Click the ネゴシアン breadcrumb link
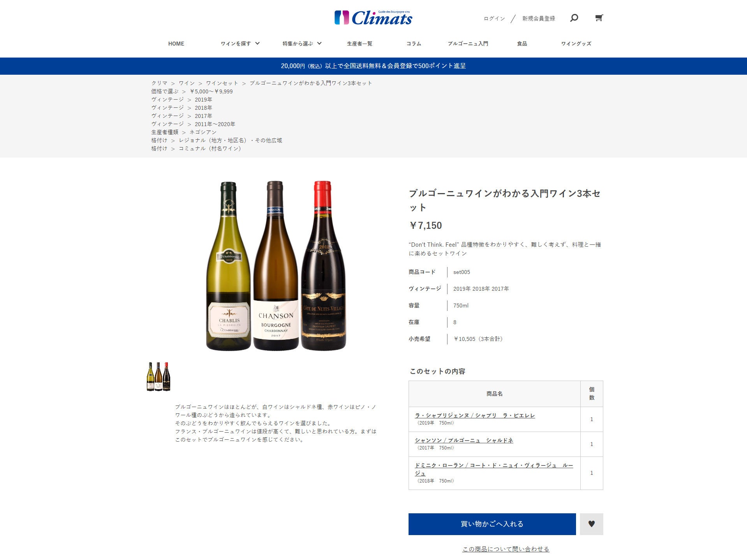The width and height of the screenshot is (747, 560). tap(203, 132)
